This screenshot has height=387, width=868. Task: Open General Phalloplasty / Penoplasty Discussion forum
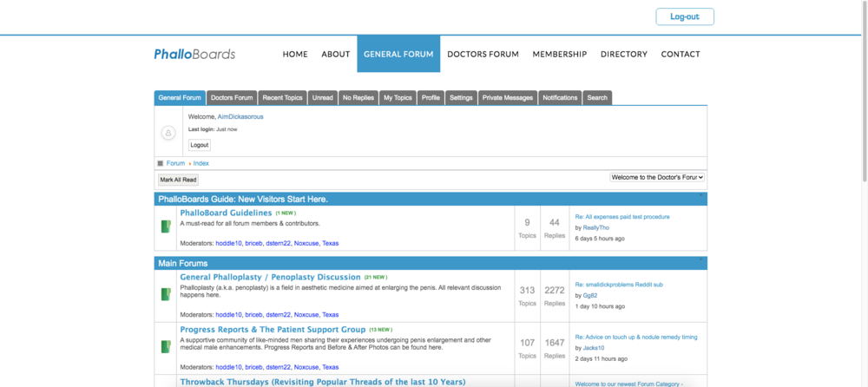point(270,277)
